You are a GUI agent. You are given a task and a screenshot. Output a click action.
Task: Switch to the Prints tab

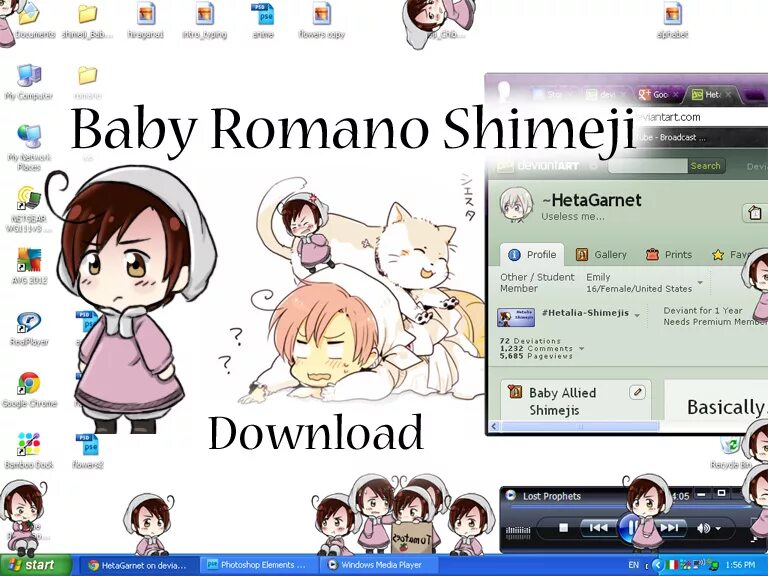[669, 255]
